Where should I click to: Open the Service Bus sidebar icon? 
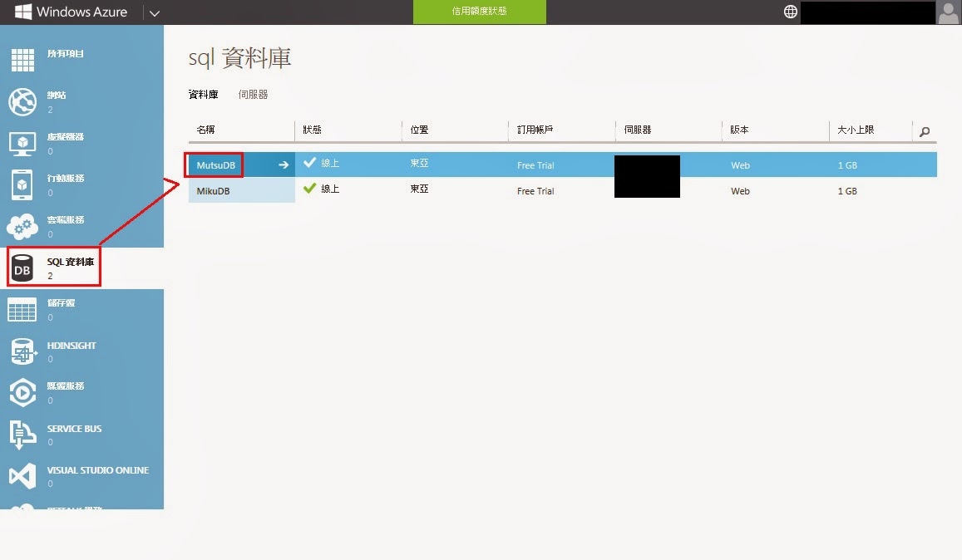tap(22, 435)
